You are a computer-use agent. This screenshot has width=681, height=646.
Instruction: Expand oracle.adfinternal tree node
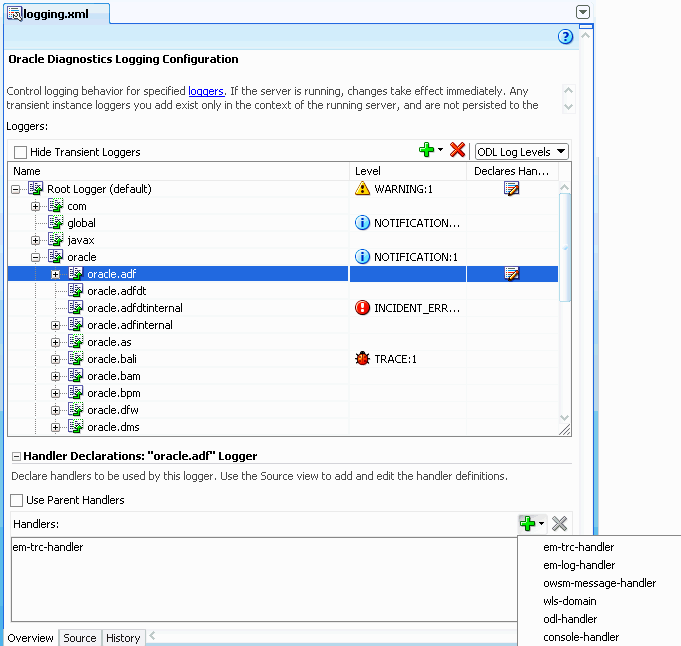click(55, 325)
